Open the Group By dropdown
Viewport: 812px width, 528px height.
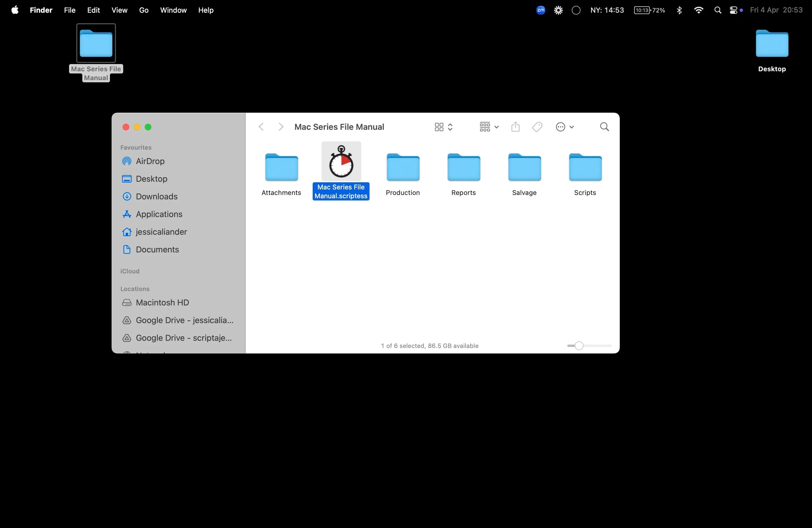coord(489,127)
